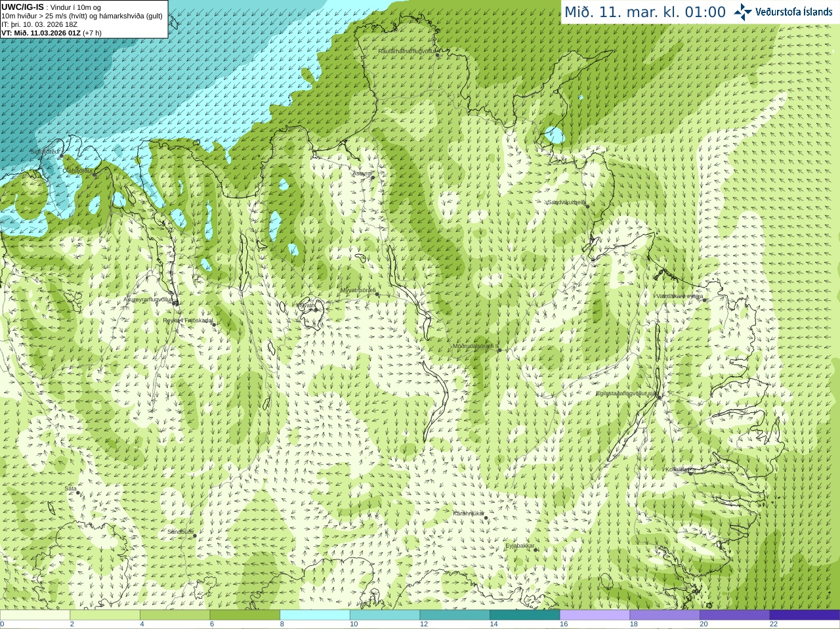Screen dimensions: 840x629
Task: Click the Raufarhafnarflugvöllur station dot
Action: click(438, 55)
